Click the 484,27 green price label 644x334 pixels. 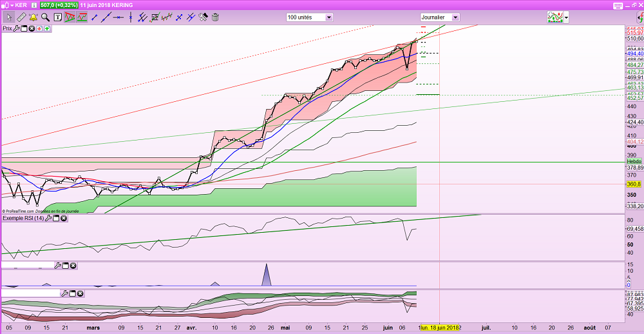(635, 65)
